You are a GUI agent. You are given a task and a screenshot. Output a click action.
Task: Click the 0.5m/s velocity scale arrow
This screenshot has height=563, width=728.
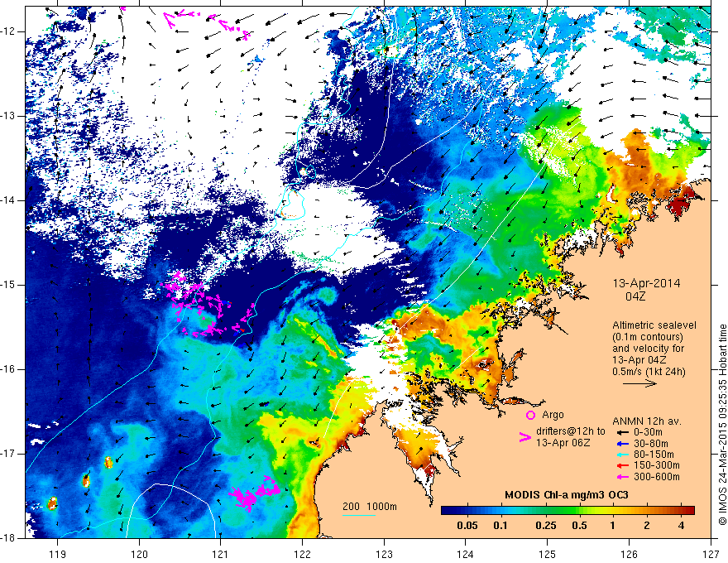(639, 383)
